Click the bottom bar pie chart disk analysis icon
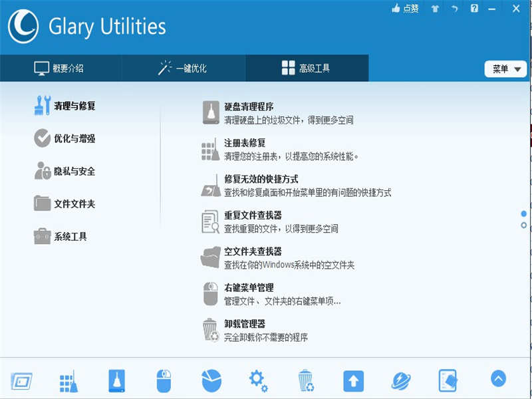The image size is (532, 399). click(211, 380)
